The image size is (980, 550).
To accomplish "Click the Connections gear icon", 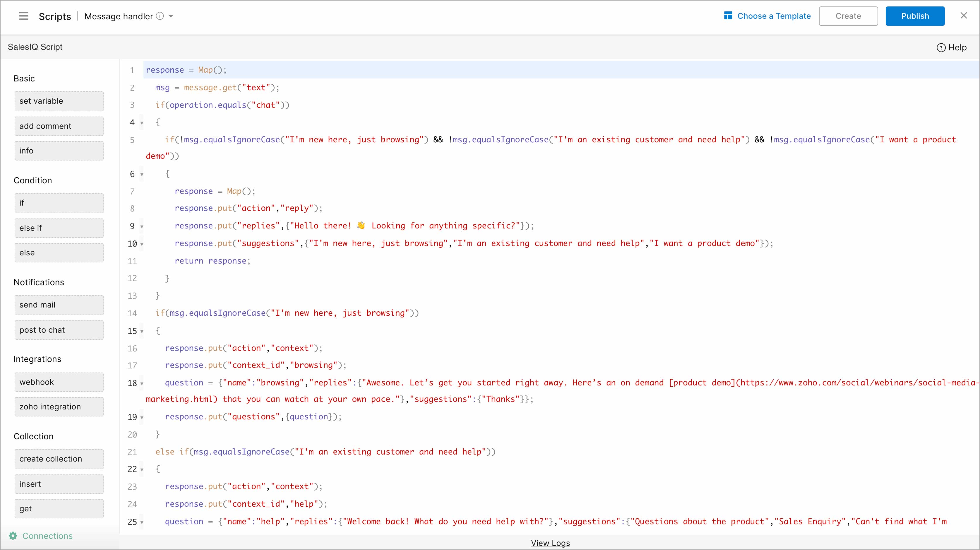I will click(13, 536).
